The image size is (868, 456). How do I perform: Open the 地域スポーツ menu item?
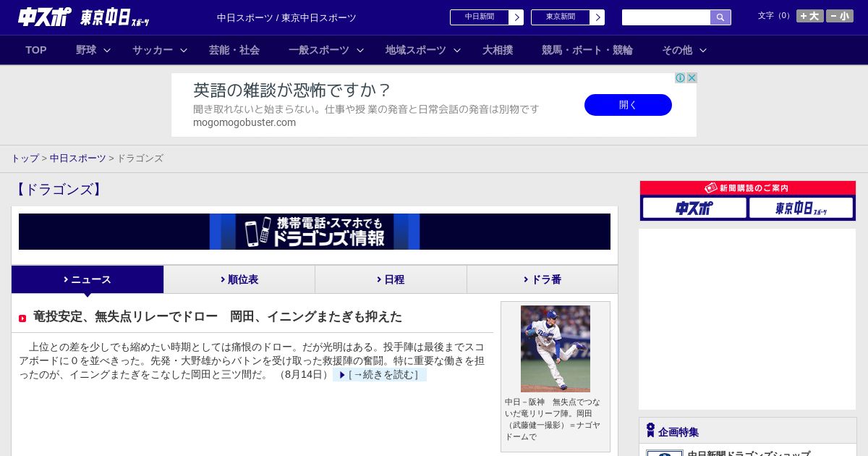416,50
